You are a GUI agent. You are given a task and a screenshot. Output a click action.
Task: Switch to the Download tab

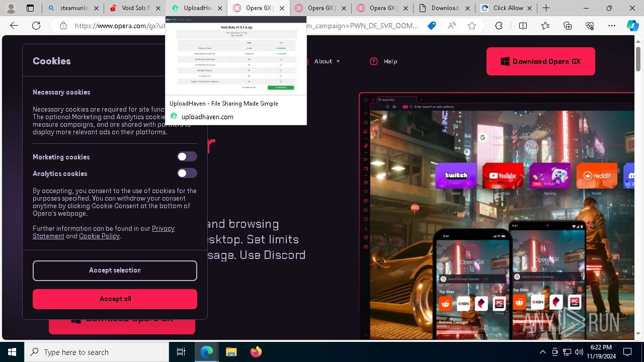444,8
